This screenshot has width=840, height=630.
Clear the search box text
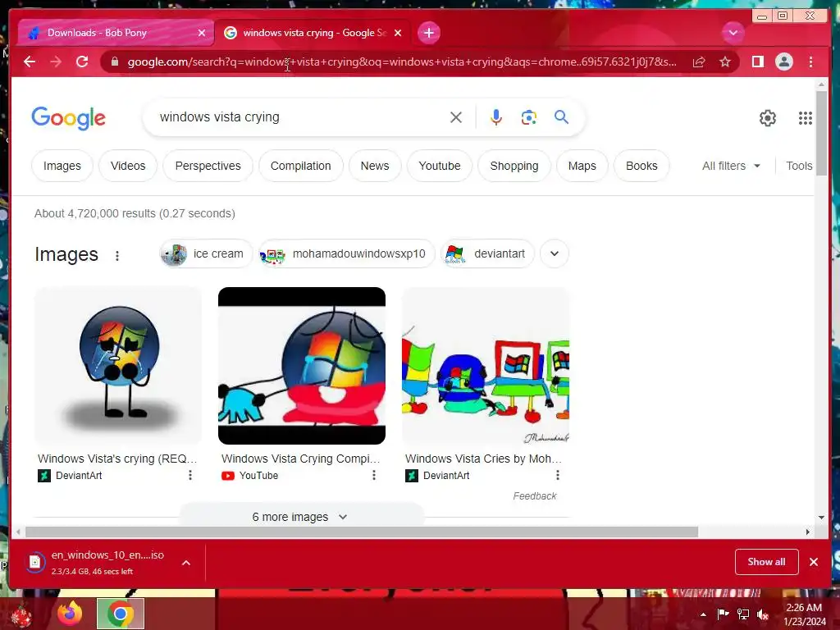click(x=456, y=117)
